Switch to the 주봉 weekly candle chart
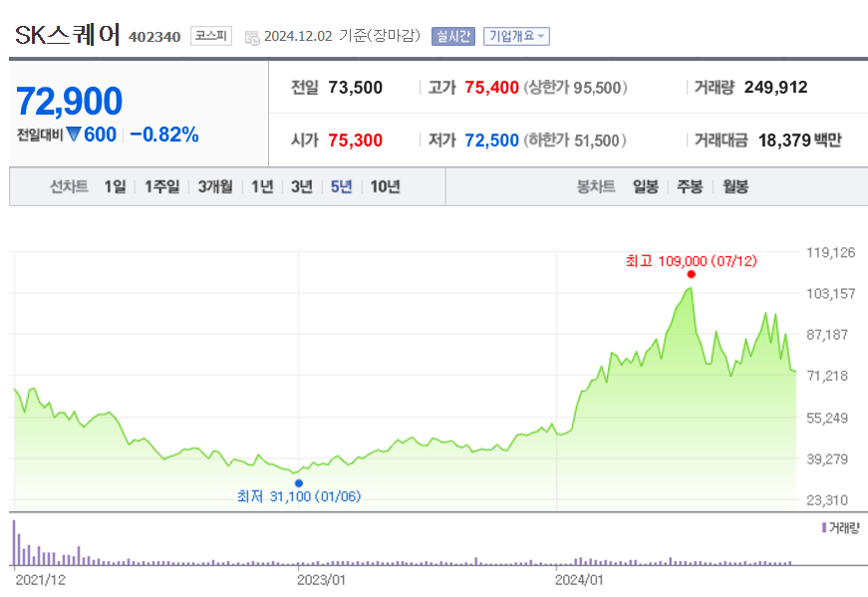This screenshot has width=868, height=597. click(x=690, y=186)
